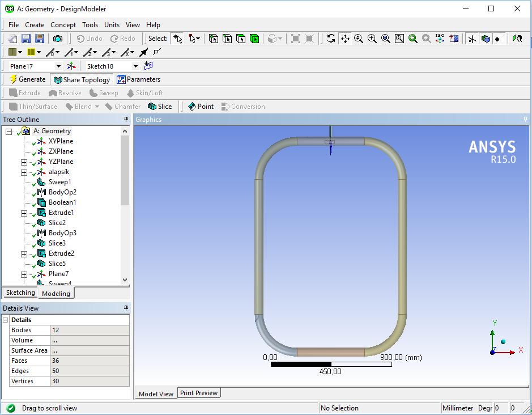Click the Zoom to Fit icon
This screenshot has width=532, height=415.
coord(386,39)
